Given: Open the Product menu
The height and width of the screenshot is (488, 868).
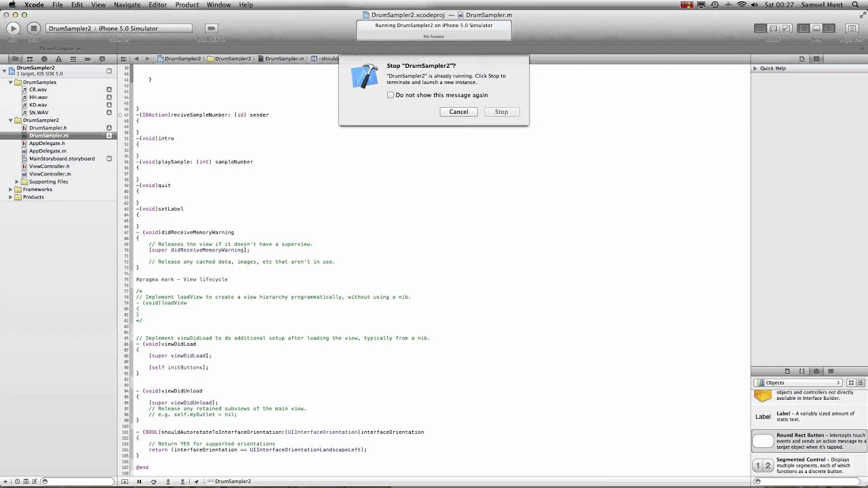Looking at the screenshot, I should tap(186, 5).
